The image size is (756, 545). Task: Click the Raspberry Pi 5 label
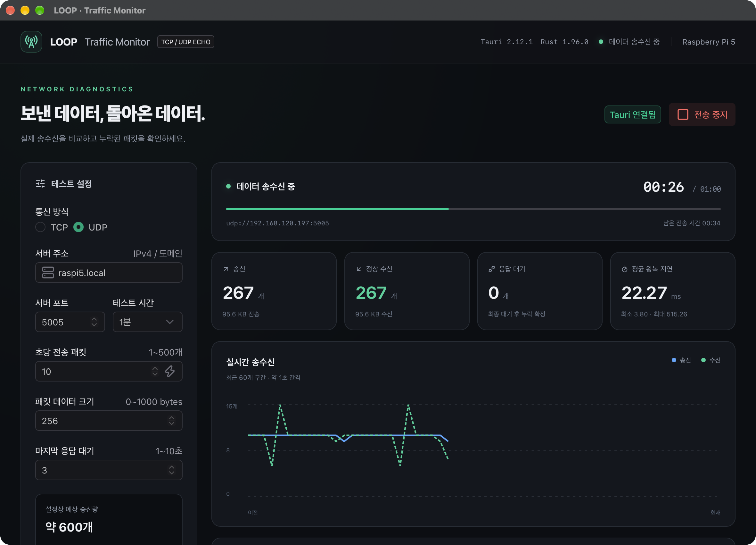tap(709, 42)
